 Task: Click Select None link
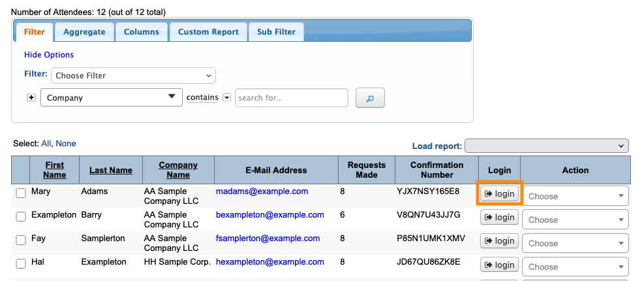[x=66, y=144]
